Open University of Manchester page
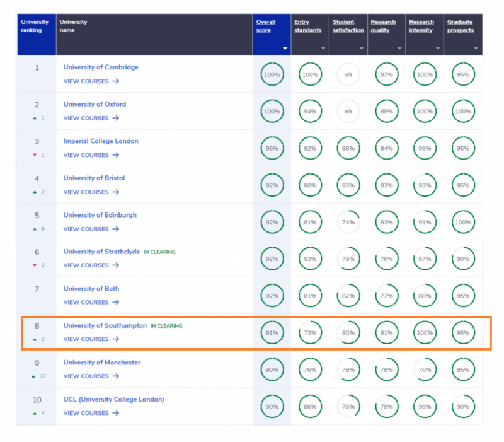The height and width of the screenshot is (442, 504). tap(102, 363)
